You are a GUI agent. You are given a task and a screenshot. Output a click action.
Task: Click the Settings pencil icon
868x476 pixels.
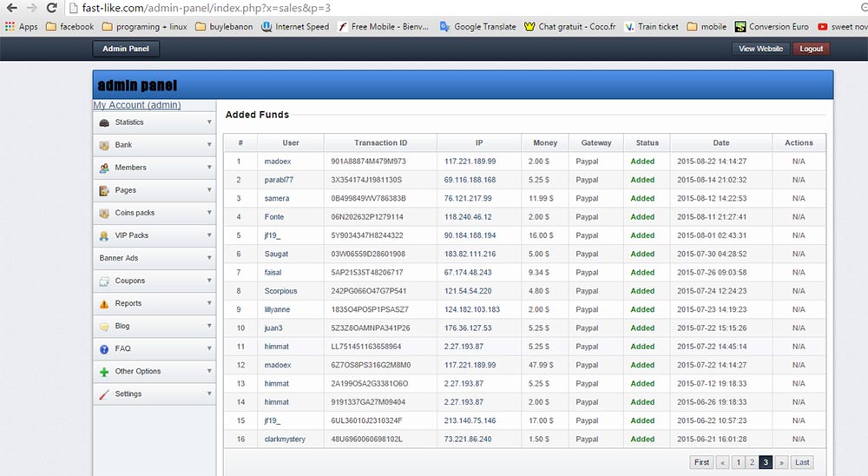[104, 394]
